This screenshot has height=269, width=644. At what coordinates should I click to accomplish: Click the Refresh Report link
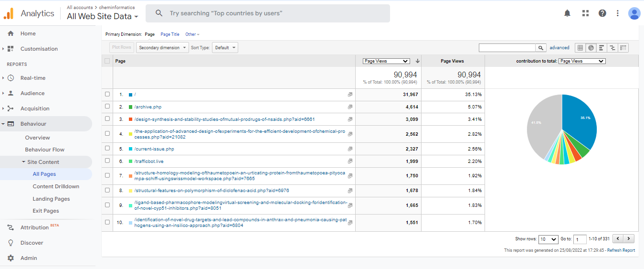click(621, 250)
